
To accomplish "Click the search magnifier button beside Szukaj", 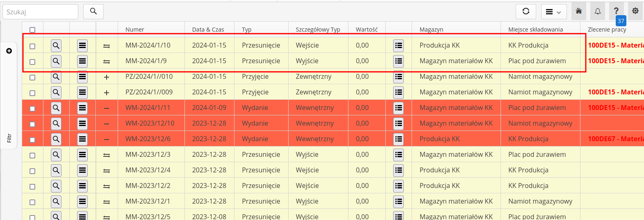I will pos(93,11).
